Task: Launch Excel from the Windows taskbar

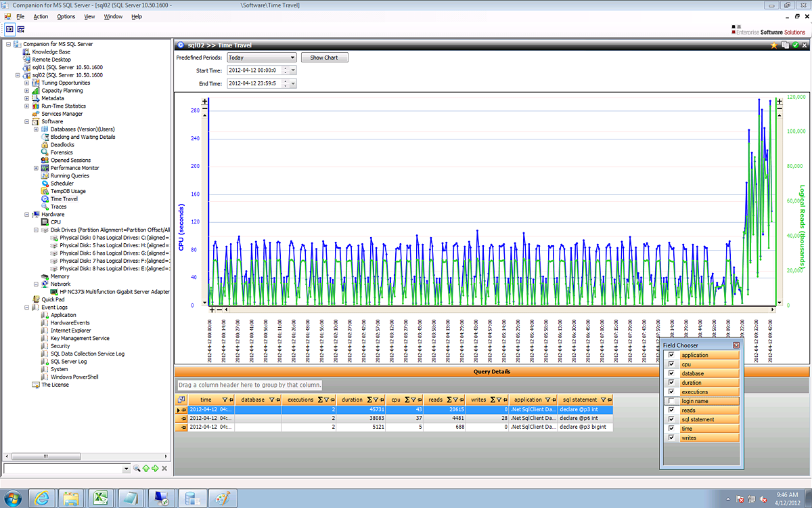Action: click(x=101, y=499)
